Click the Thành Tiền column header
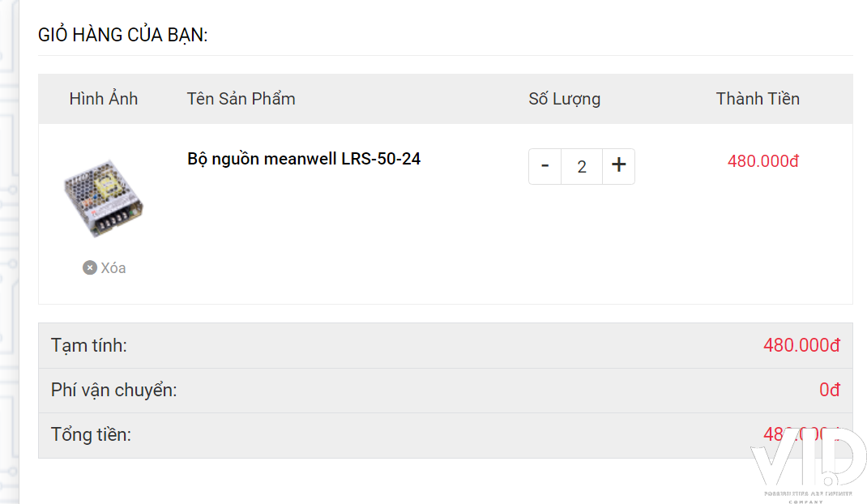The image size is (867, 504). pyautogui.click(x=758, y=99)
